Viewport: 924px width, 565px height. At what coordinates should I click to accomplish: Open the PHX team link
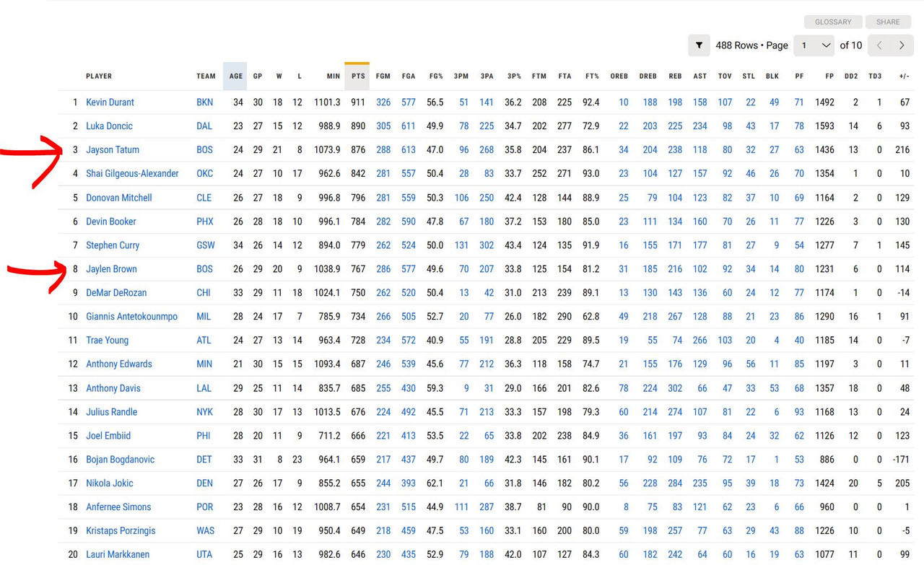coord(205,222)
